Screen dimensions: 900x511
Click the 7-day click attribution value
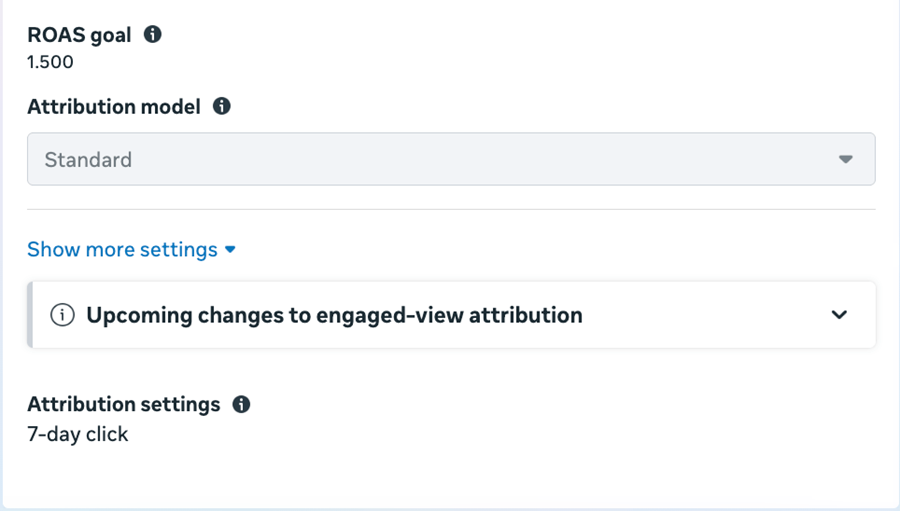click(x=78, y=434)
